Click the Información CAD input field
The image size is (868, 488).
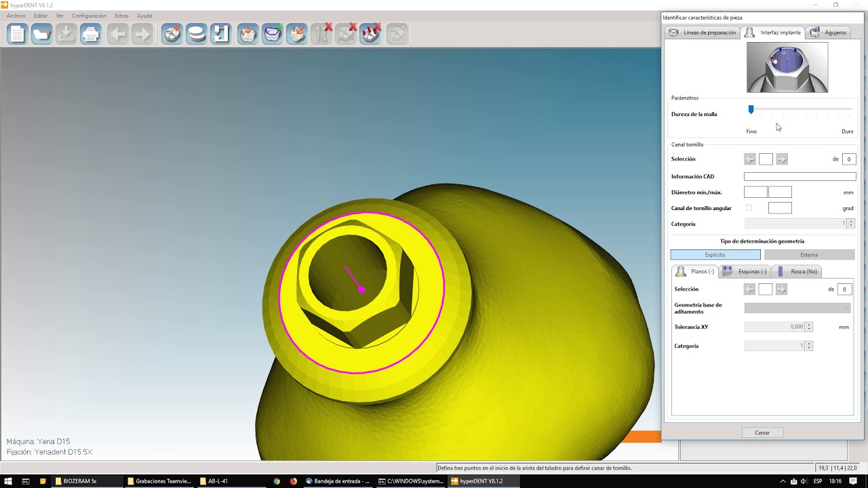coord(800,176)
